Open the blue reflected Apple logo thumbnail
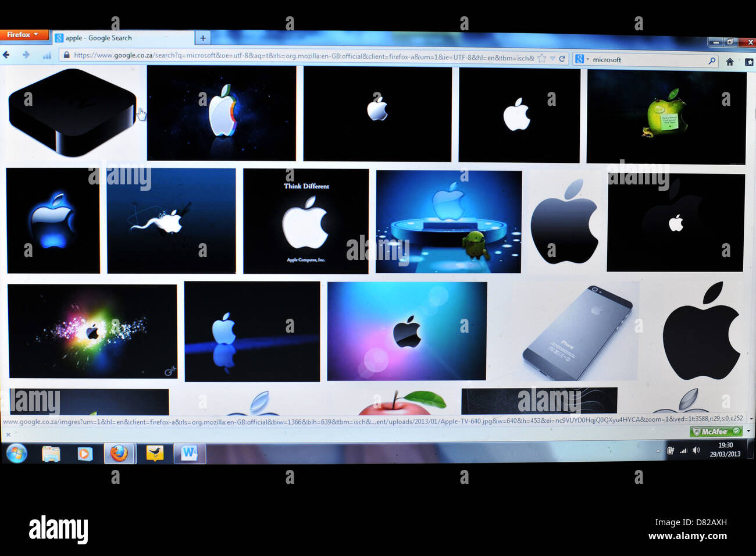This screenshot has height=556, width=756. point(252,332)
